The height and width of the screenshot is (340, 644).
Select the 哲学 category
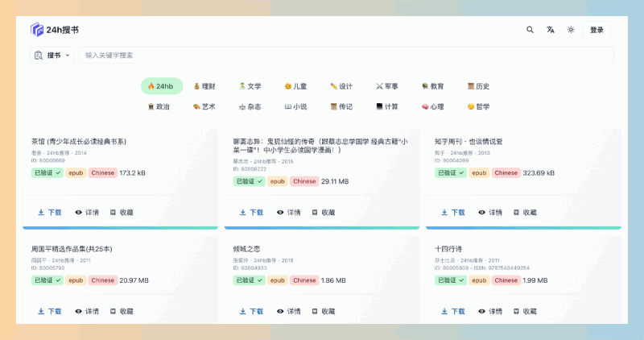click(478, 106)
